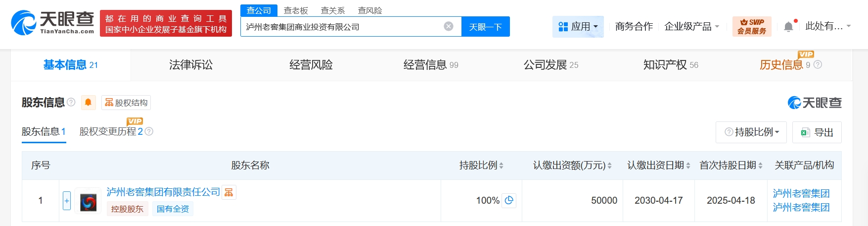Open the 泸州老窖集团有限责任公司 link
The height and width of the screenshot is (226, 868).
tap(163, 192)
